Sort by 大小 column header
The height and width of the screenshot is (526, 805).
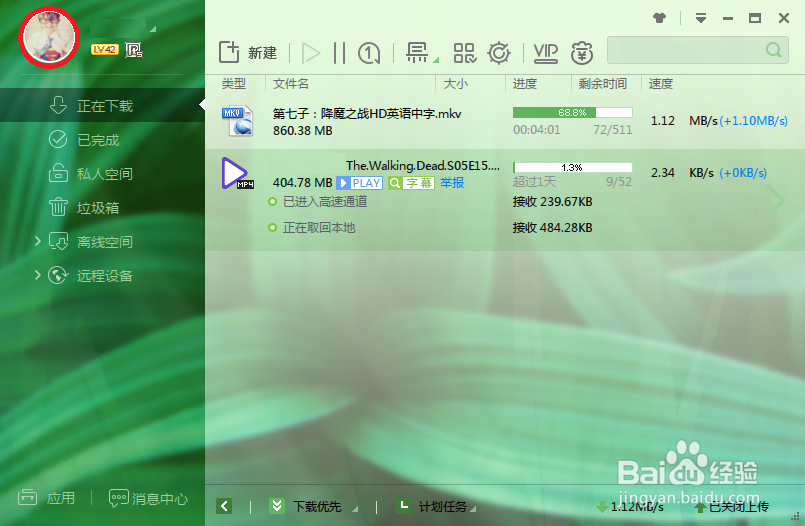tap(455, 84)
